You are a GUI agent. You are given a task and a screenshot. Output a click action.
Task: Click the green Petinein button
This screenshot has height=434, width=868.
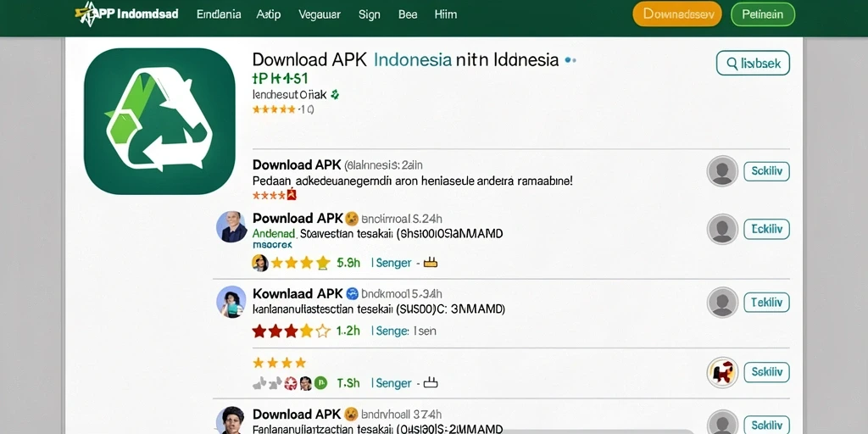click(763, 14)
